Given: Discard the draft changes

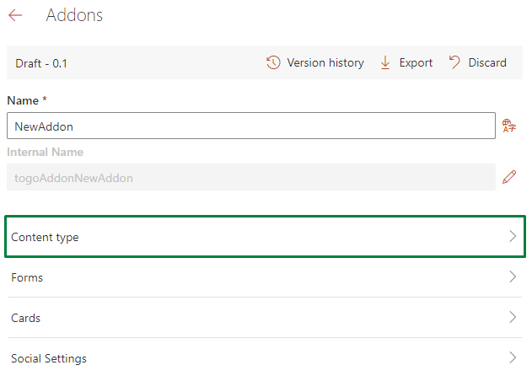Looking at the screenshot, I should [477, 62].
